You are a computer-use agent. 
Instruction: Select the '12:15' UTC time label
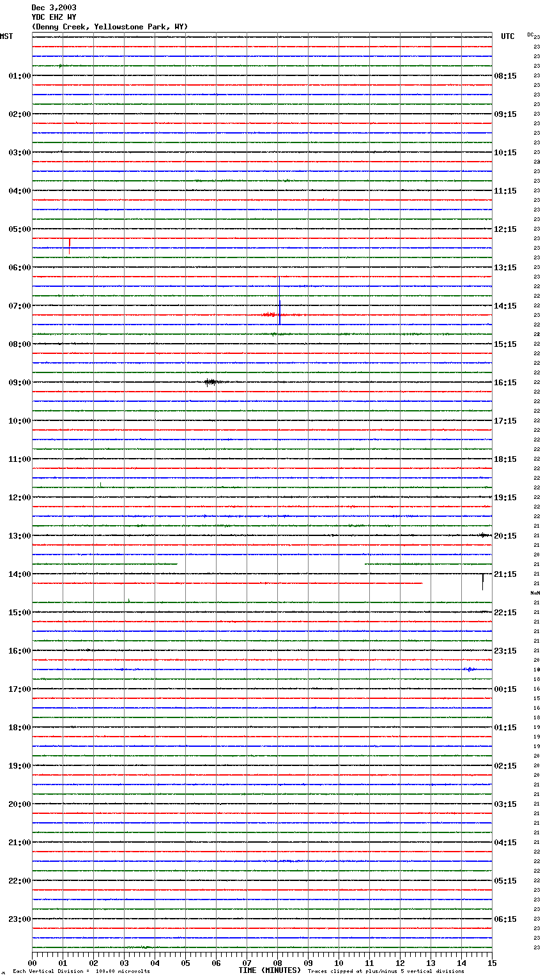click(x=505, y=229)
